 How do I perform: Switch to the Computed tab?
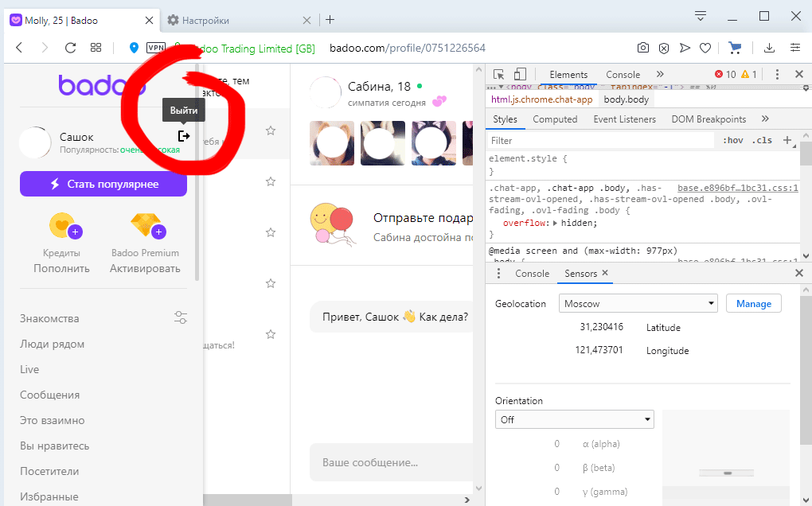555,119
